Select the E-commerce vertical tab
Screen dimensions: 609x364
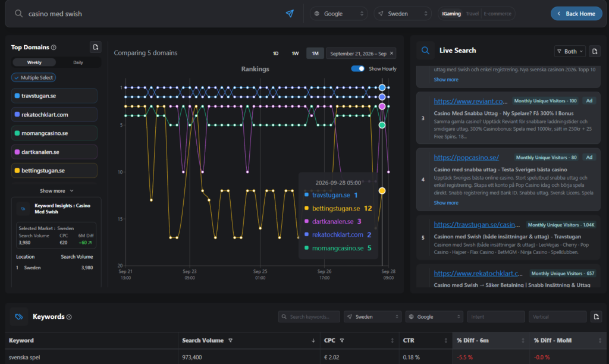tap(498, 14)
